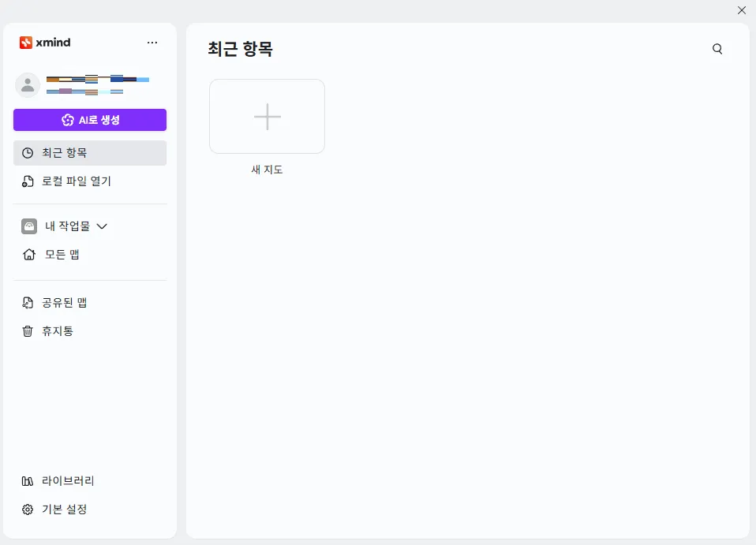Open search with the magnifier icon
This screenshot has height=545, width=756.
click(x=717, y=48)
